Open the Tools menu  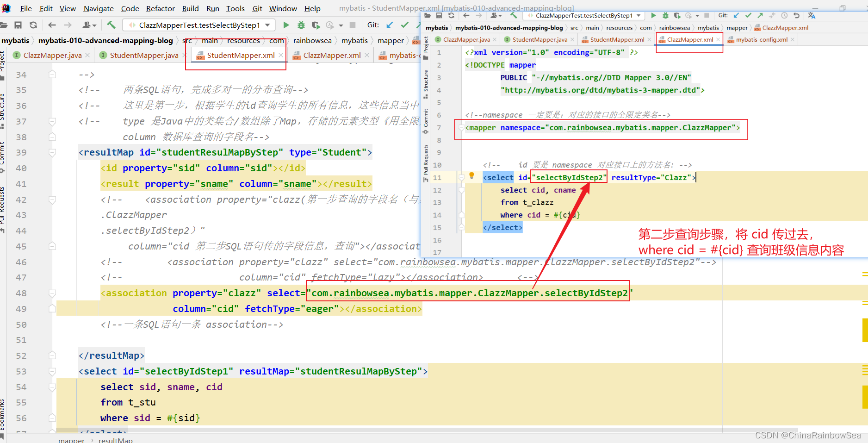pyautogui.click(x=235, y=8)
